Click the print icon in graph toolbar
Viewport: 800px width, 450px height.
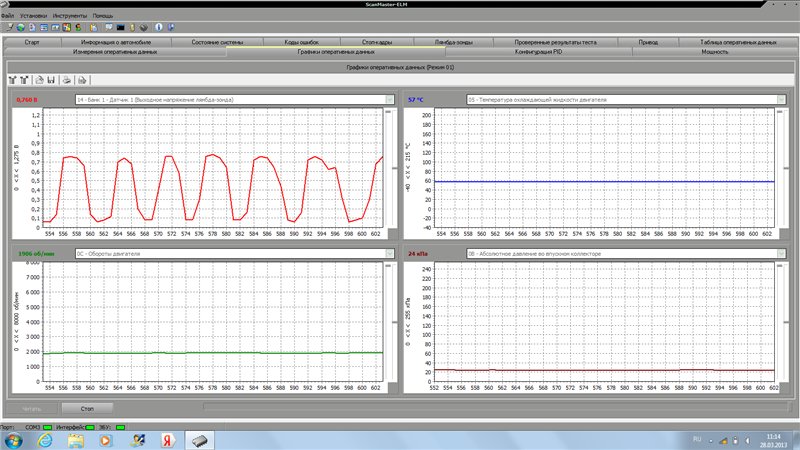click(66, 78)
